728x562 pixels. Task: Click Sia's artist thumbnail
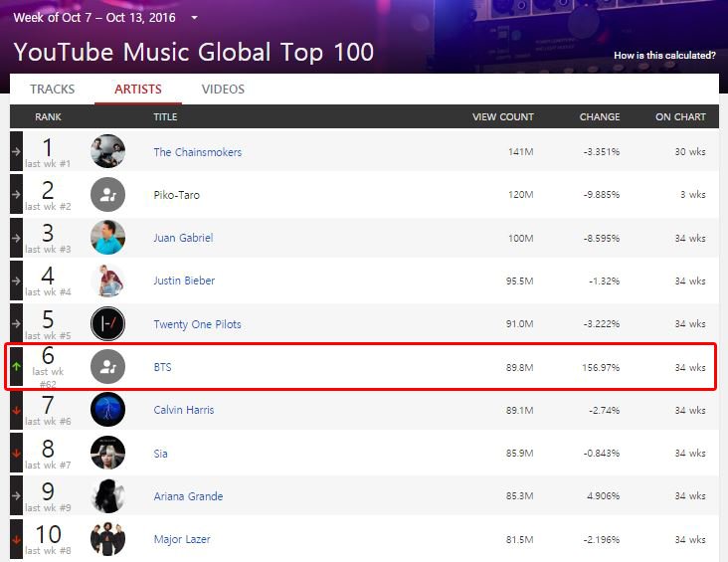click(107, 453)
